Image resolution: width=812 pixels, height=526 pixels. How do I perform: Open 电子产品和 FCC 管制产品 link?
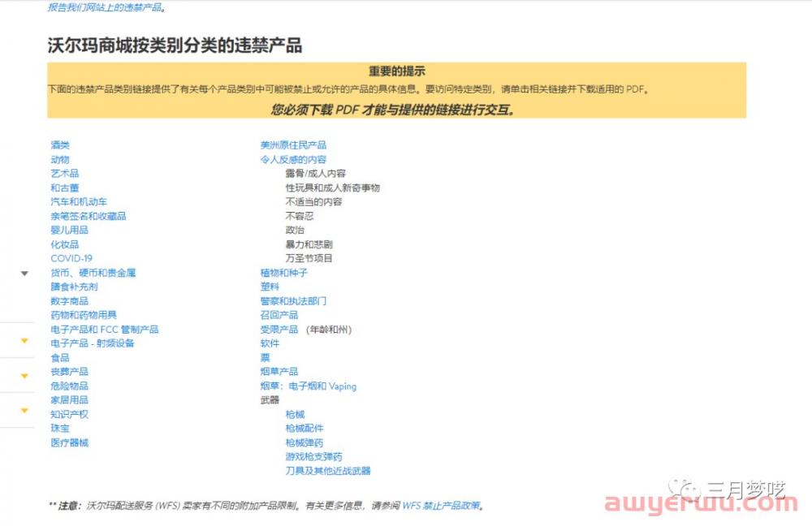point(105,330)
